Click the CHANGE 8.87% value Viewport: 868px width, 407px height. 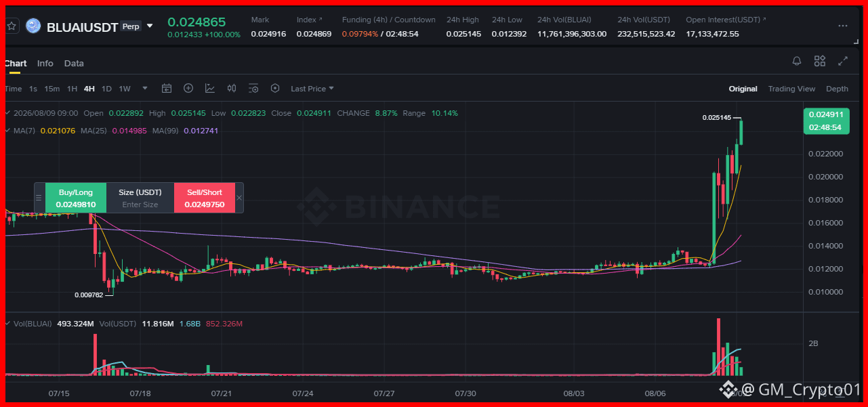coord(386,113)
